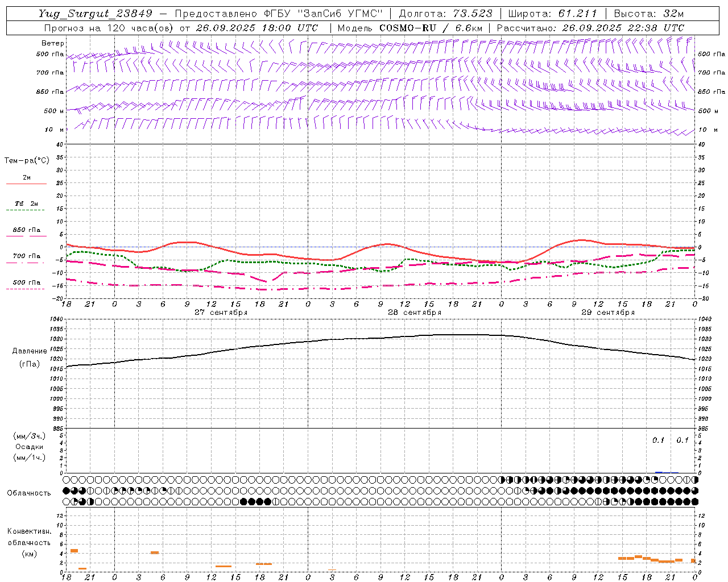Click the '29 сентября' date label
This screenshot has width=728, height=582.
tap(608, 313)
